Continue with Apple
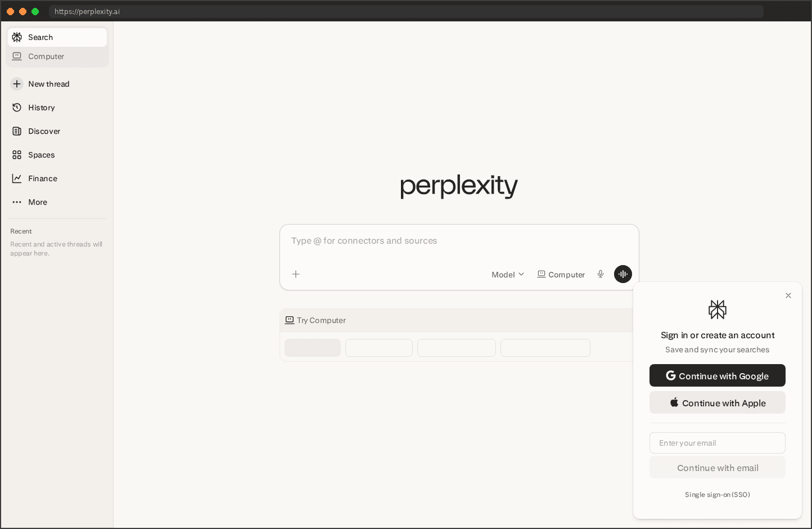This screenshot has width=812, height=529. point(717,402)
